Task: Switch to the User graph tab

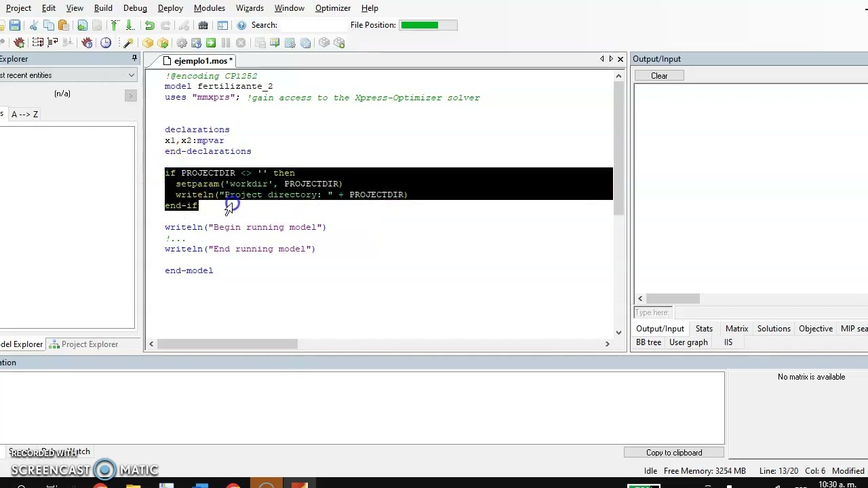Action: [688, 342]
